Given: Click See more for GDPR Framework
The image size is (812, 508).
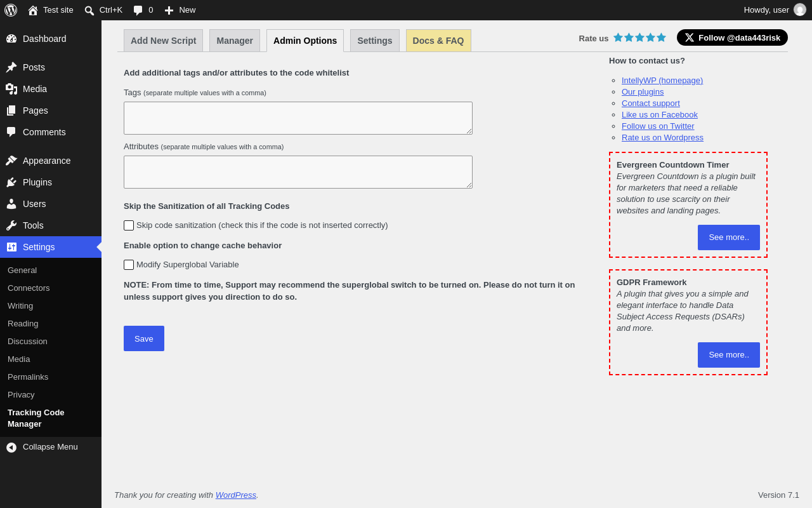Looking at the screenshot, I should click(729, 355).
